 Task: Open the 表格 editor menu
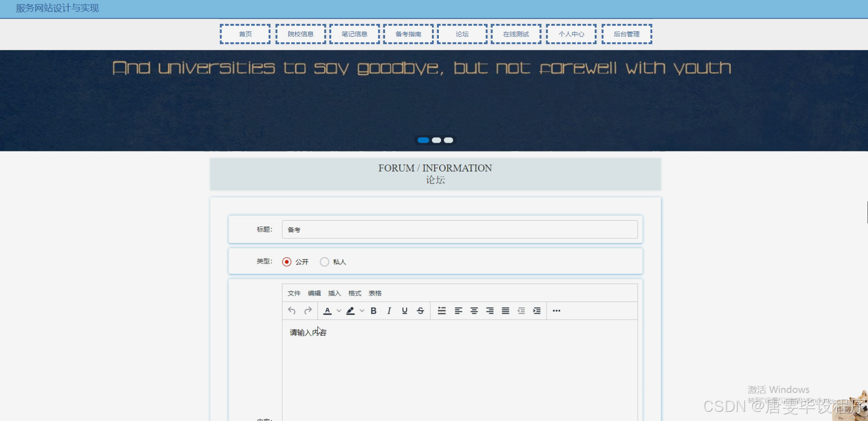pos(375,293)
